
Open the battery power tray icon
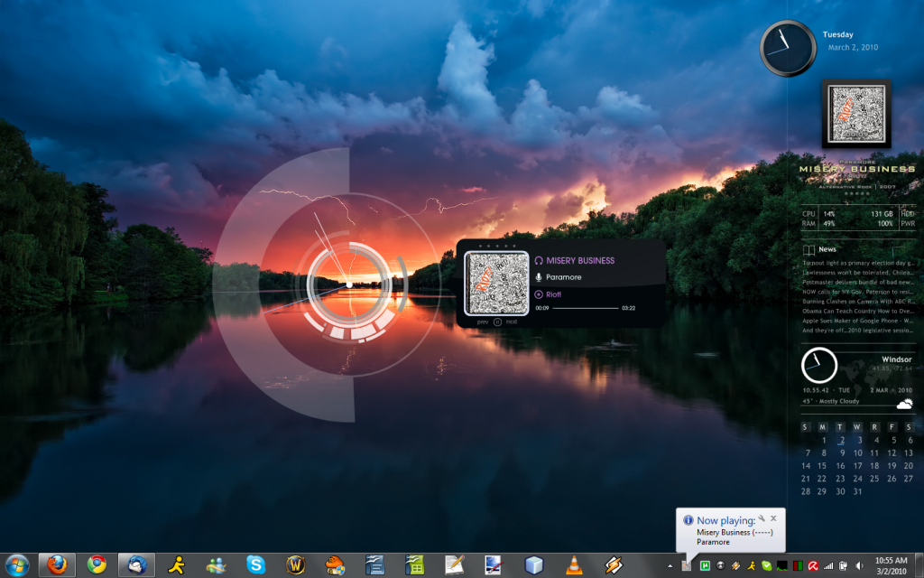click(x=844, y=565)
